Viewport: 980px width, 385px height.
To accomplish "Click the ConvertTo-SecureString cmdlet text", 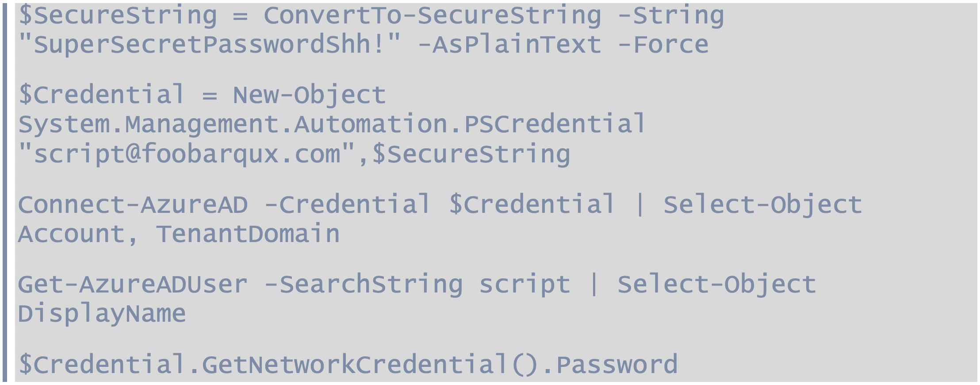I will 433,15.
